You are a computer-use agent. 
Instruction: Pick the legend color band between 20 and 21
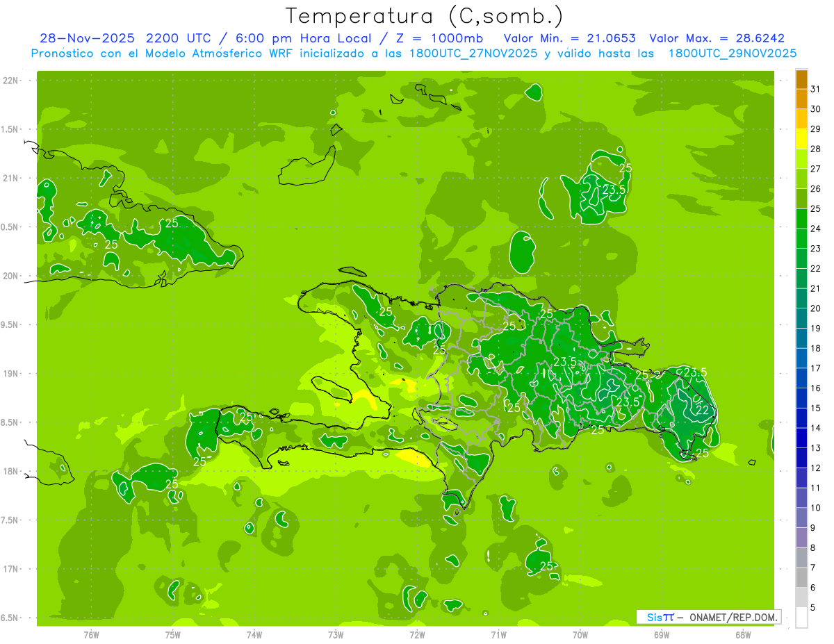click(x=801, y=298)
